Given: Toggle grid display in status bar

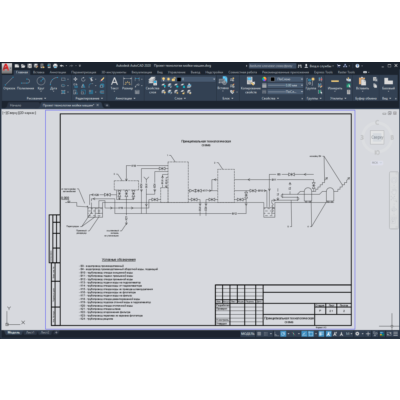Looking at the screenshot, I should (x=259, y=333).
